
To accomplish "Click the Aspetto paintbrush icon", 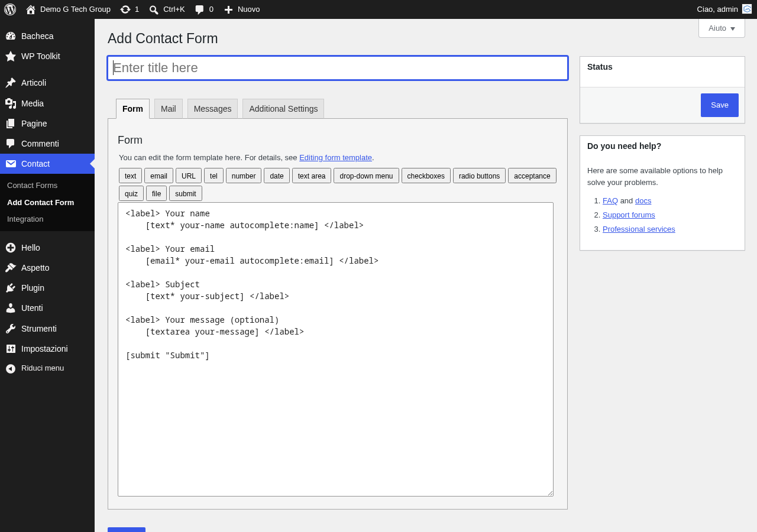I will (x=11, y=268).
